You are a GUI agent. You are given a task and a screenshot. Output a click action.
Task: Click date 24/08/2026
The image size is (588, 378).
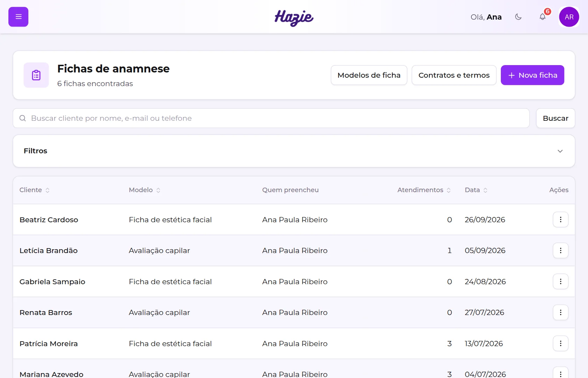pyautogui.click(x=485, y=282)
